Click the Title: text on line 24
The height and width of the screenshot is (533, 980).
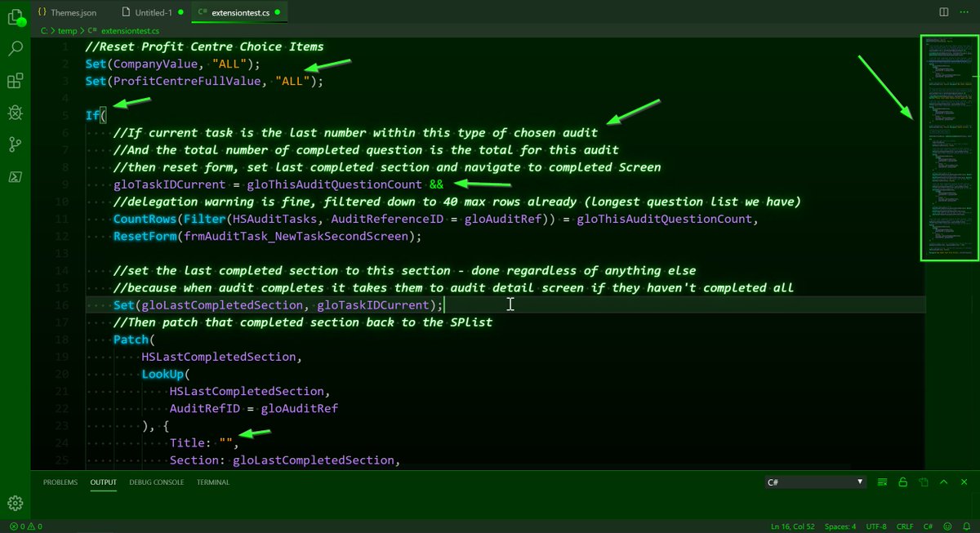click(x=190, y=443)
